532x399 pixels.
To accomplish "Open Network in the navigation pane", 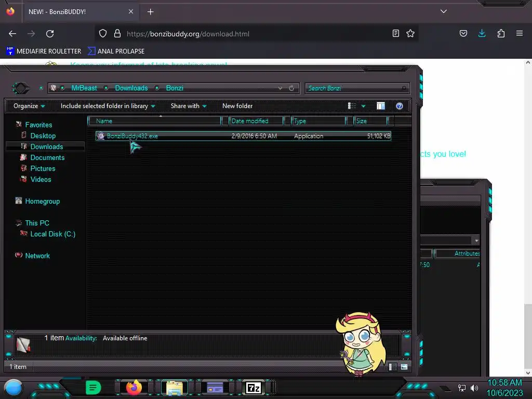I will click(37, 256).
